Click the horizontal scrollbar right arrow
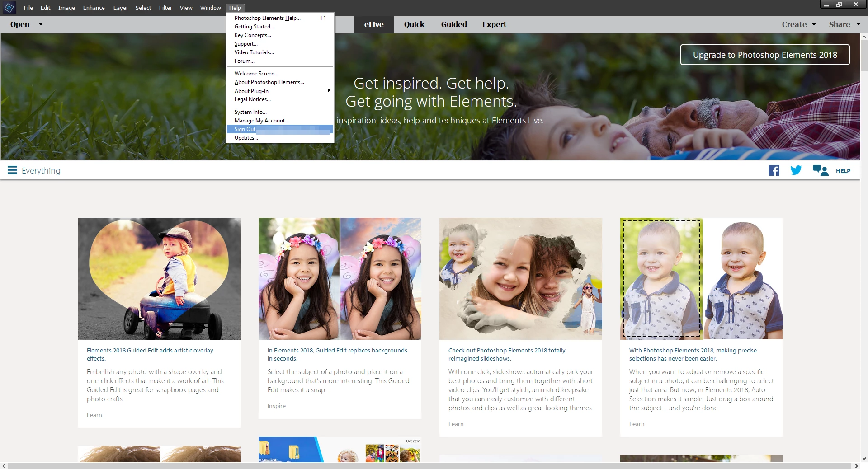Image resolution: width=868 pixels, height=469 pixels. coord(856,466)
